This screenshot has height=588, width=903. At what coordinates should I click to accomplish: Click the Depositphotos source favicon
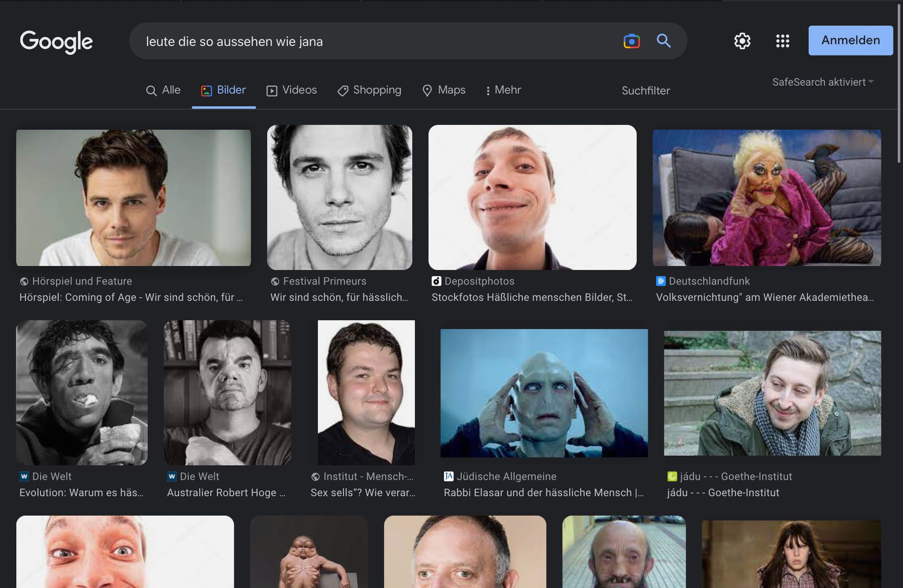coord(436,281)
